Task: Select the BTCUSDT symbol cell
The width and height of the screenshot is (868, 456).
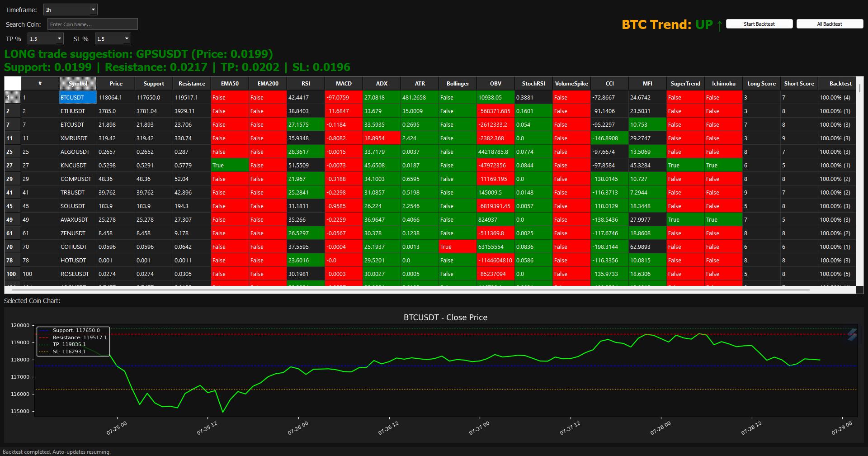Action: [77, 97]
